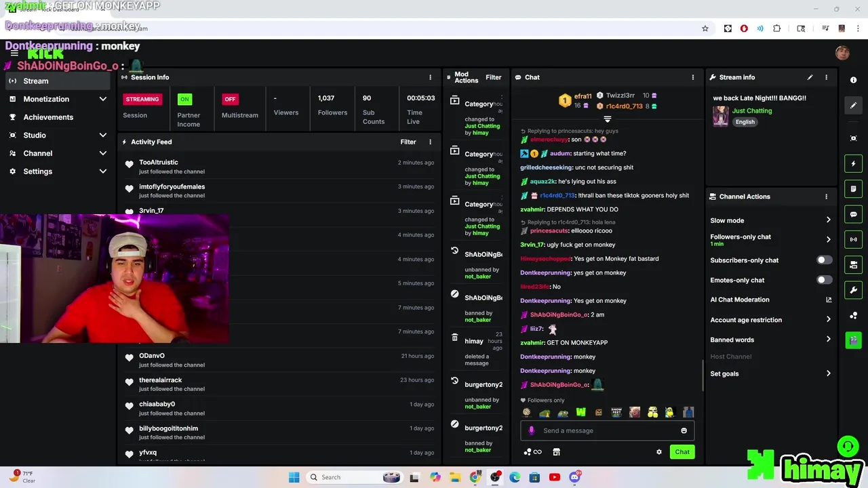
Task: Open Set goals chevron
Action: (828, 373)
